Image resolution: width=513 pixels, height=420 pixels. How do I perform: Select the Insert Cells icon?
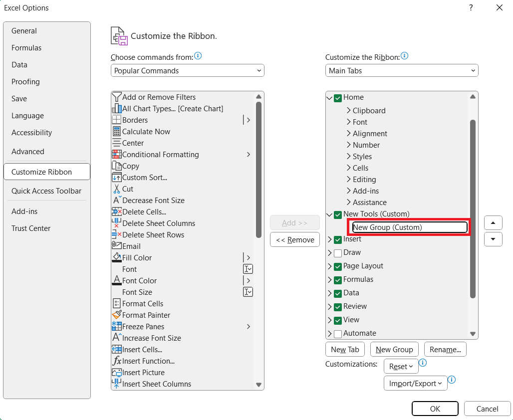pyautogui.click(x=116, y=349)
